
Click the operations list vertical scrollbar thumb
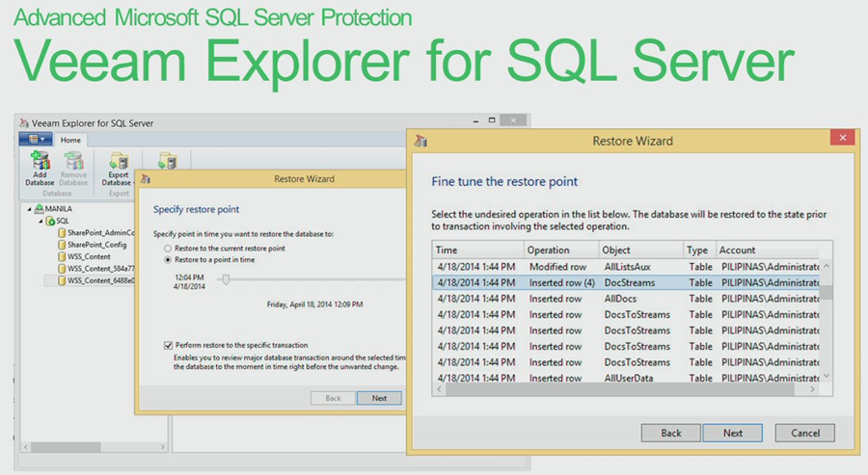[826, 292]
